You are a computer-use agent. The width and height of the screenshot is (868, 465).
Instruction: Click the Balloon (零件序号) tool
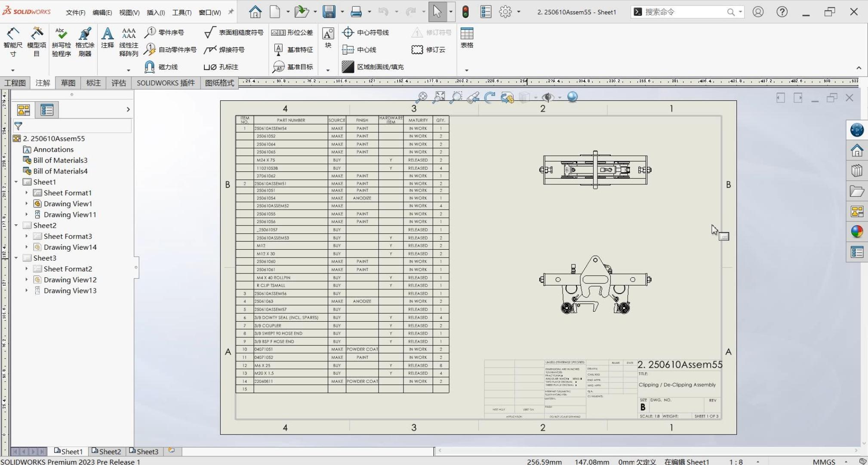[x=165, y=32]
